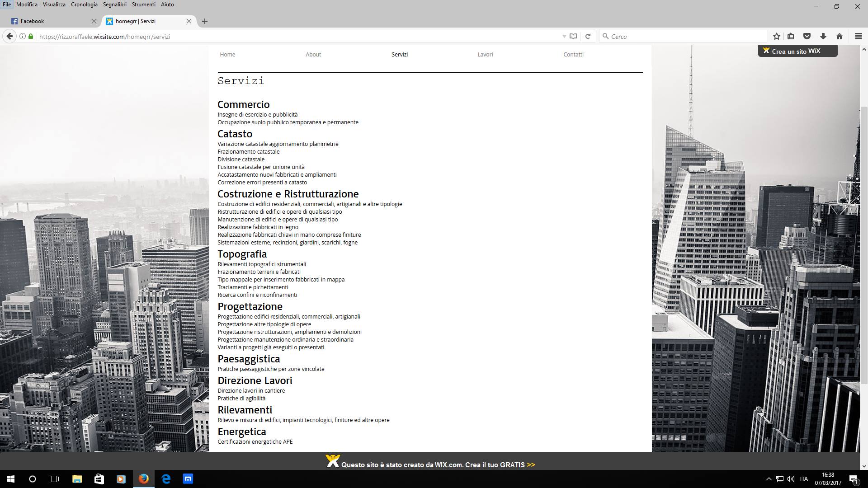Click the ITA language indicator
The height and width of the screenshot is (488, 868).
[804, 479]
